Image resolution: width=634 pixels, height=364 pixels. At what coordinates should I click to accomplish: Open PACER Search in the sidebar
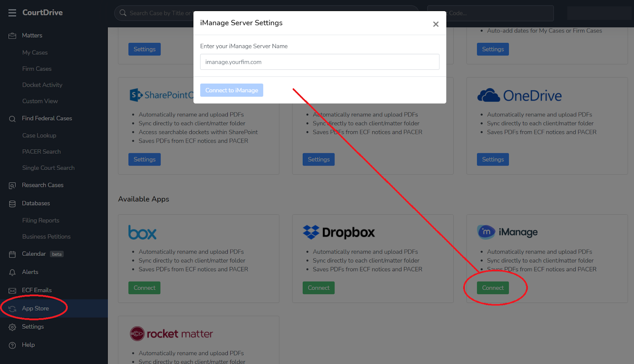tap(42, 152)
